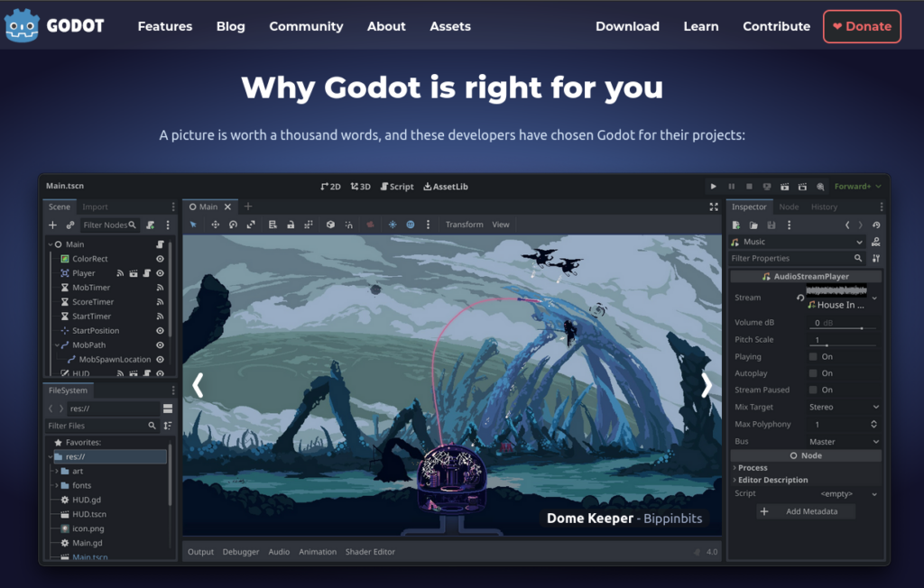Screen dimensions: 924x588
Task: Click the Add child node plus icon
Action: pos(52,225)
